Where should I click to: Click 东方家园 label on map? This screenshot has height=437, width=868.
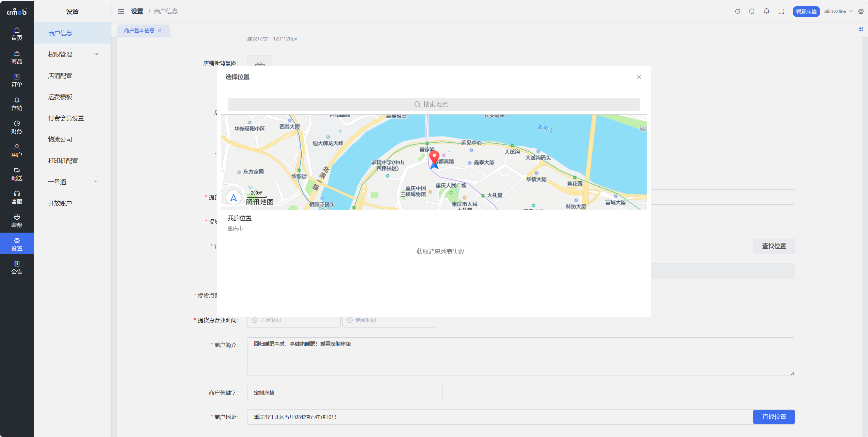click(253, 172)
